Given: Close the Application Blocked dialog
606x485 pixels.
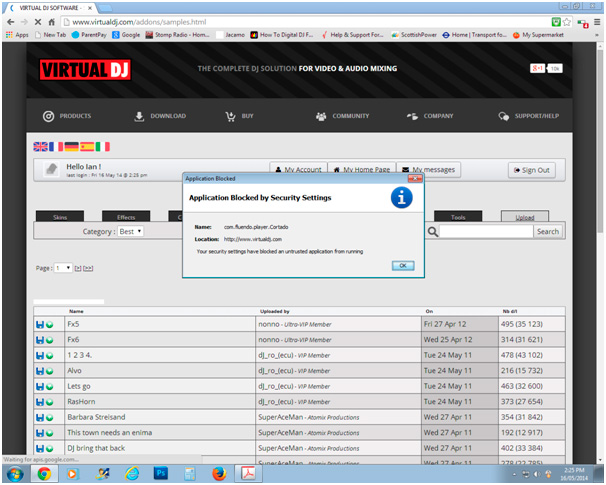Looking at the screenshot, I should pyautogui.click(x=415, y=179).
